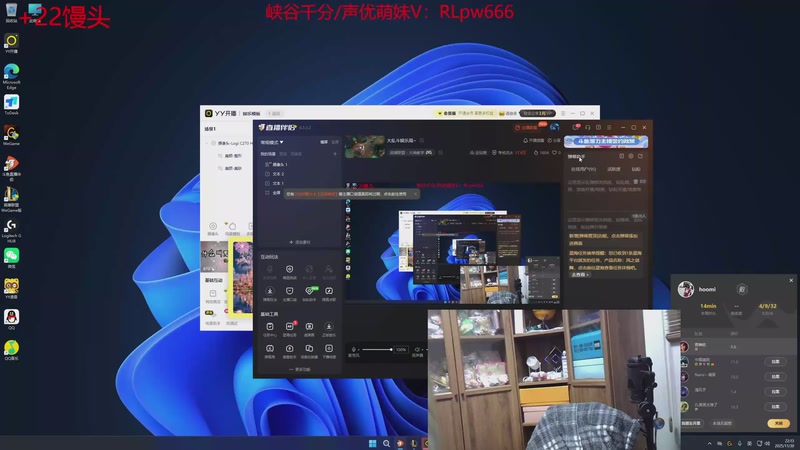Image resolution: width=800 pixels, height=450 pixels.
Task: Open the 常规模式 mode dropdown in 直播伴侣
Action: (272, 142)
